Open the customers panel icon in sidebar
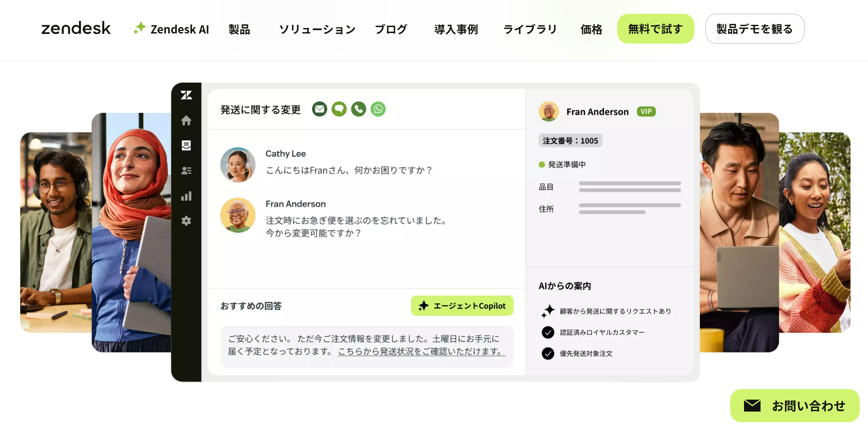 [186, 171]
